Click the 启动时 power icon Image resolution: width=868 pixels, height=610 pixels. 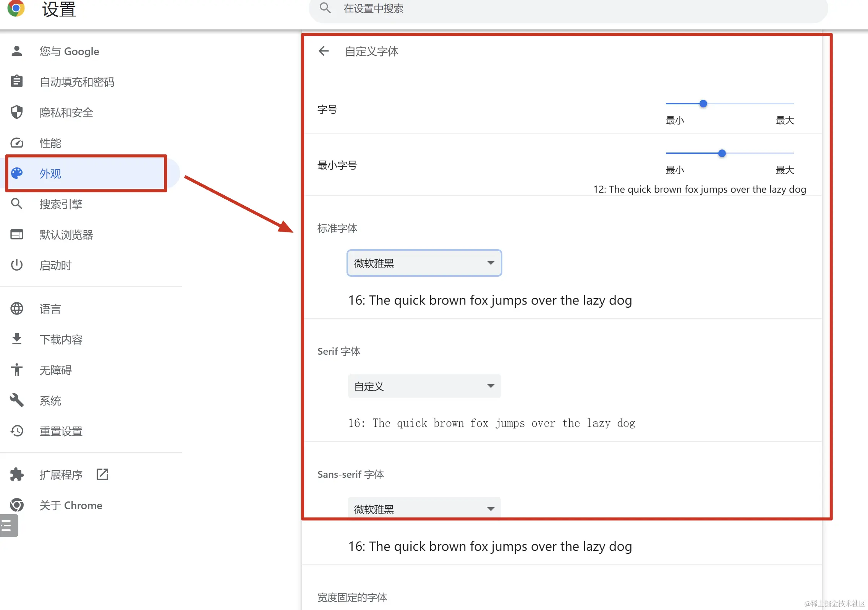tap(17, 265)
